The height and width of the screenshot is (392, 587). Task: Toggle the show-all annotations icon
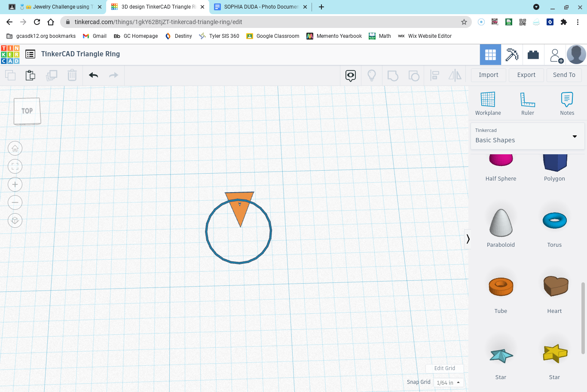[350, 75]
